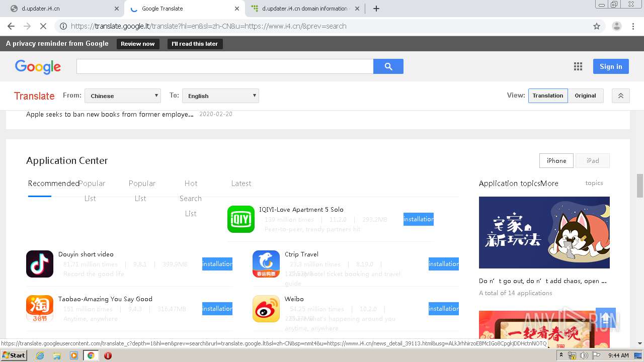Go back to previous page
Image resolution: width=644 pixels, height=362 pixels.
pos(11,26)
